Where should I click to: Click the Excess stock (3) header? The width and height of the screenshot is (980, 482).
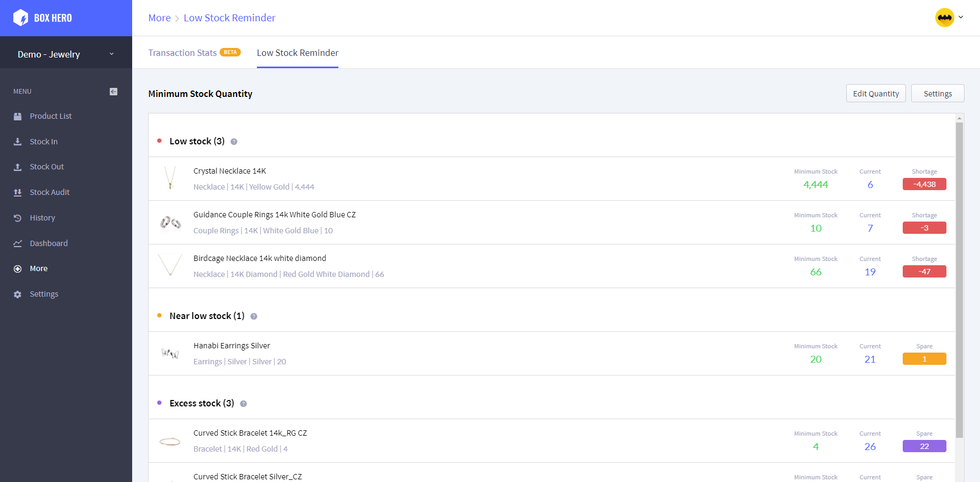[x=202, y=403]
